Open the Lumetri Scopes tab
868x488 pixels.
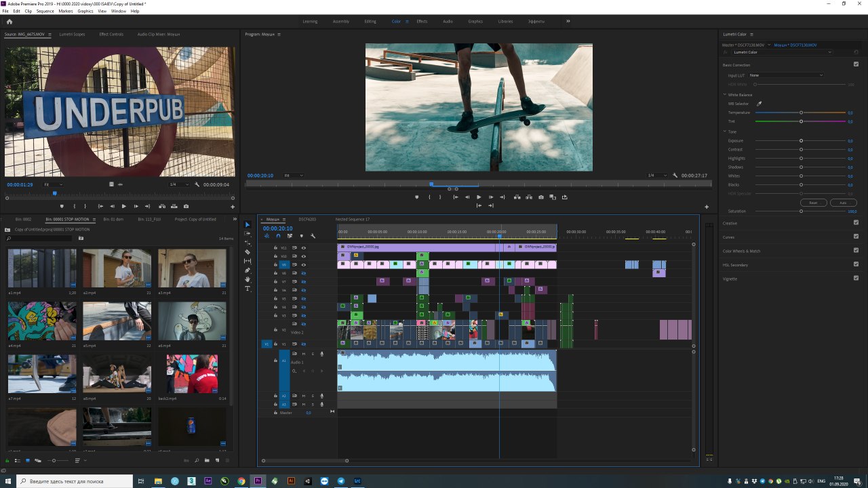coord(72,34)
